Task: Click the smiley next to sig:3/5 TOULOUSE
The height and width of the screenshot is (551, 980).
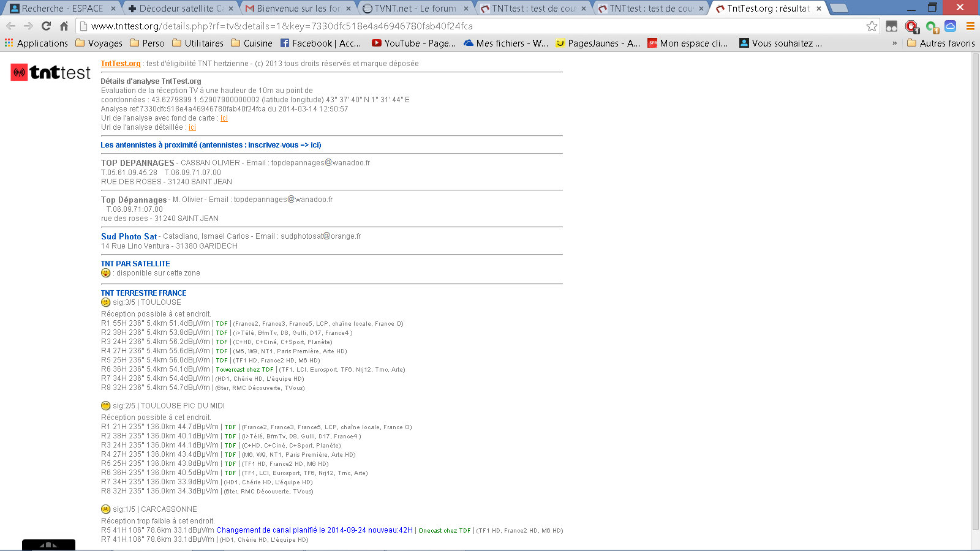Action: click(105, 302)
